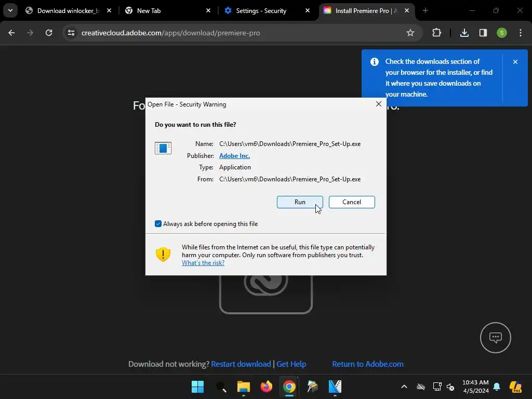Click the info icon in blue banner
Viewport: 532px width, 399px height.
[374, 62]
